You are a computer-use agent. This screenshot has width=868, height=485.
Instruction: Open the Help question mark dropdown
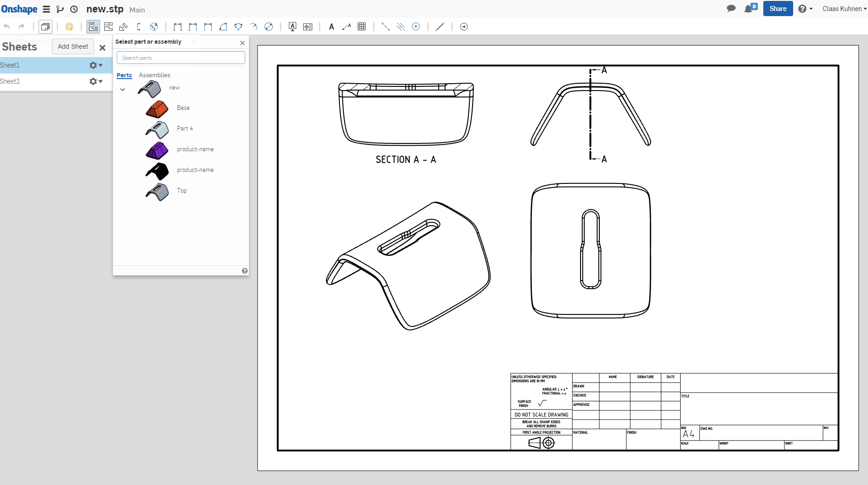(805, 9)
